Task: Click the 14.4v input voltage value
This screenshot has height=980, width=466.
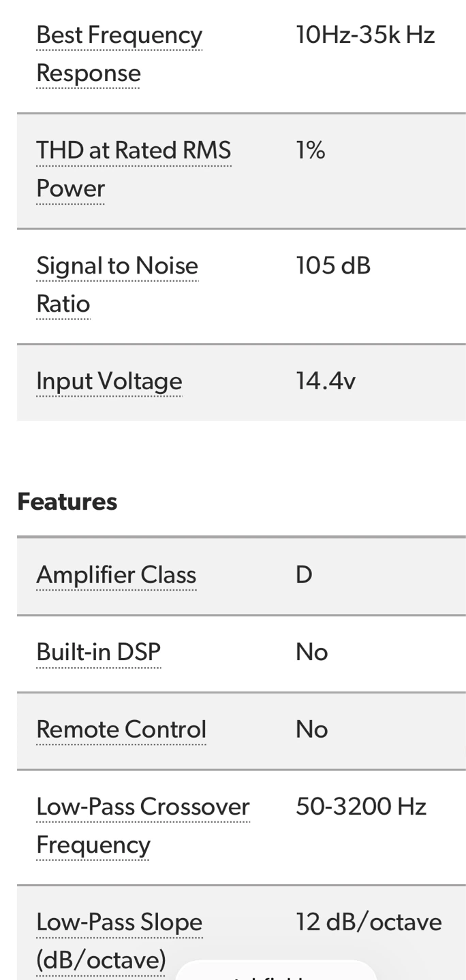Action: (326, 381)
